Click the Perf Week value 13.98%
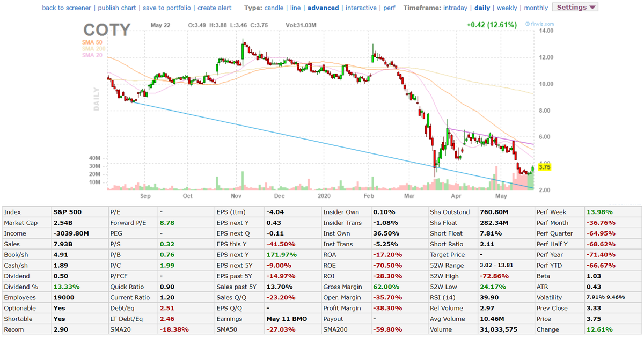The width and height of the screenshot is (644, 352). point(599,212)
